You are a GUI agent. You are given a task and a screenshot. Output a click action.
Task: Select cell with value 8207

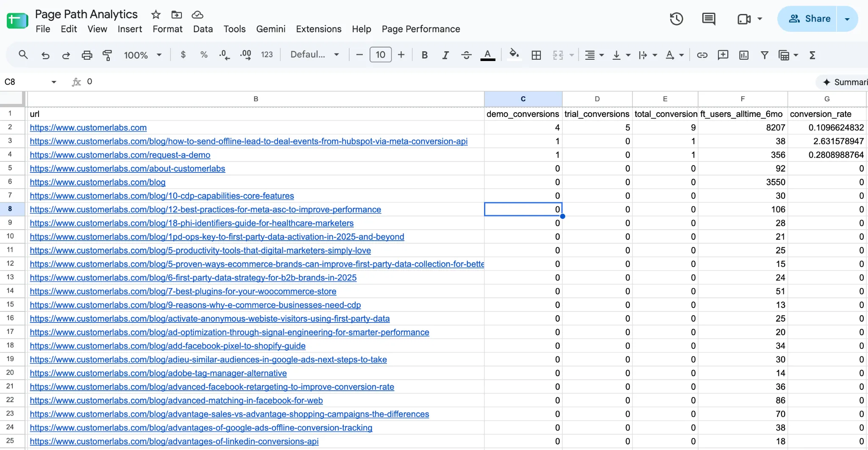click(743, 128)
